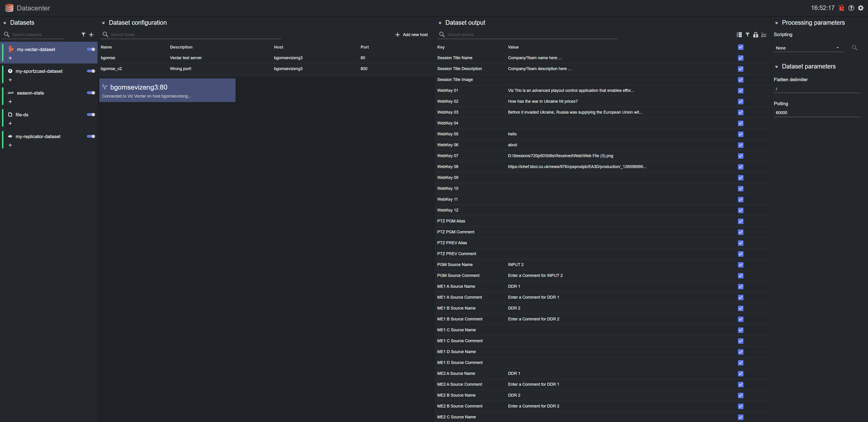The height and width of the screenshot is (422, 868).
Task: Click the bgomsevizeng3:80 connection card
Action: [x=167, y=91]
